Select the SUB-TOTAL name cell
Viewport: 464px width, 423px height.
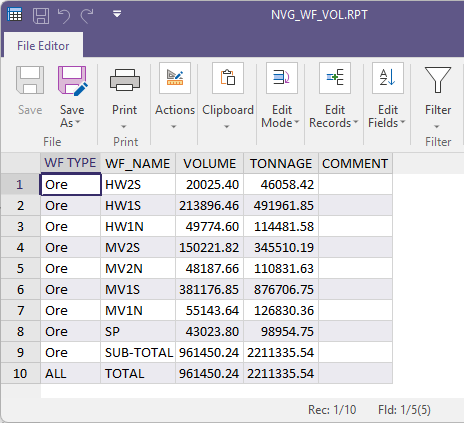(x=138, y=352)
